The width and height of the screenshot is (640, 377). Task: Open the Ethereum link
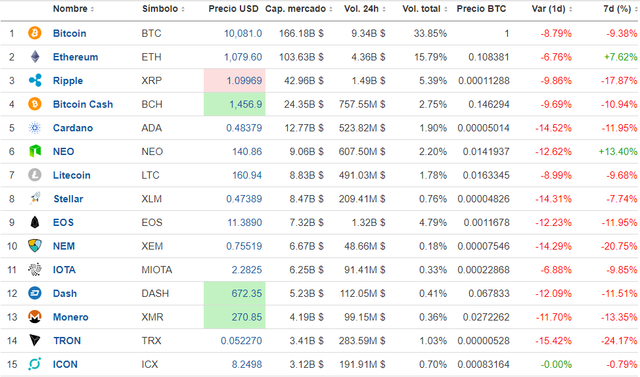[x=76, y=57]
